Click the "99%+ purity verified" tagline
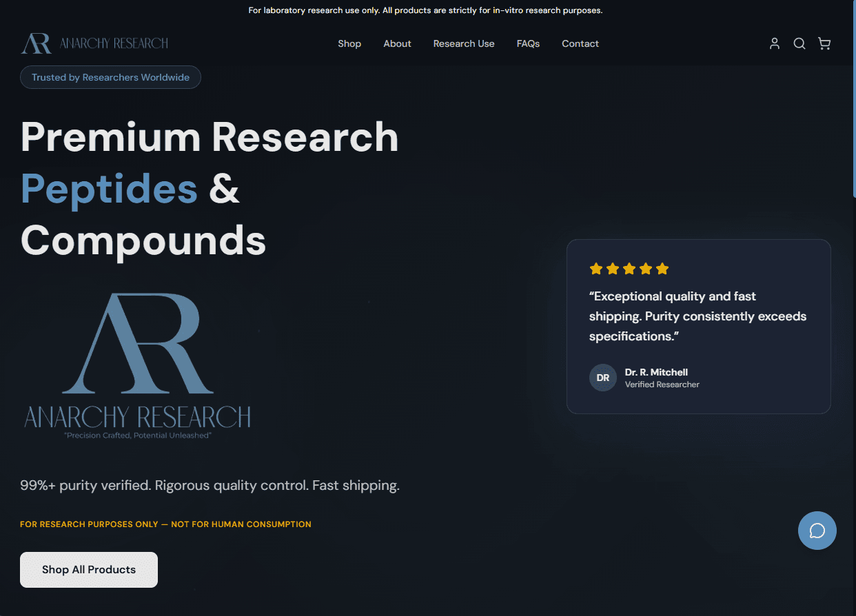This screenshot has height=616, width=856. coord(210,485)
